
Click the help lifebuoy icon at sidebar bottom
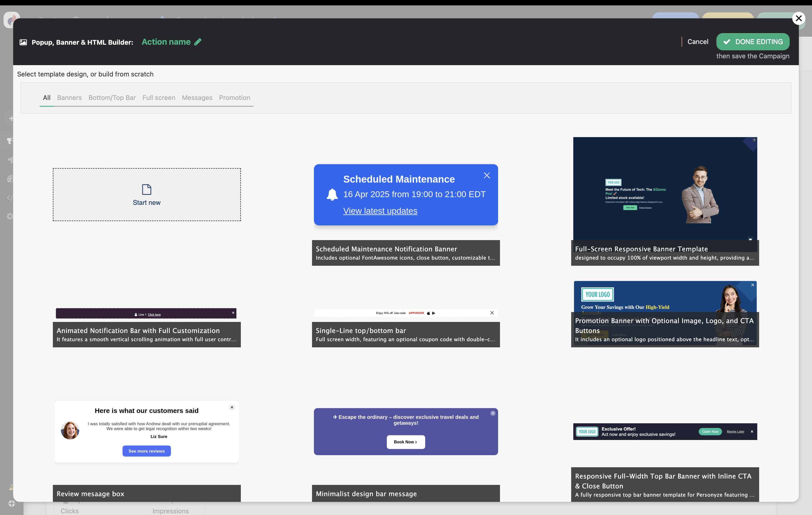12,503
